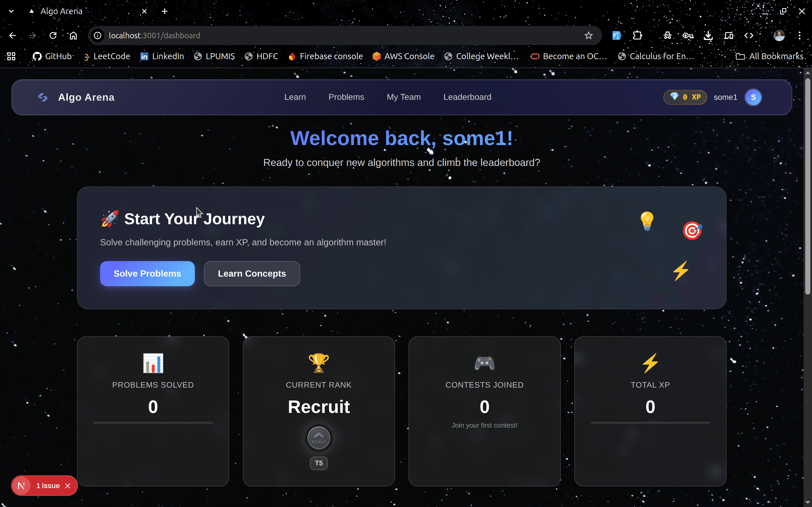Open the LinkedIn bookmark
The width and height of the screenshot is (812, 507).
(162, 56)
